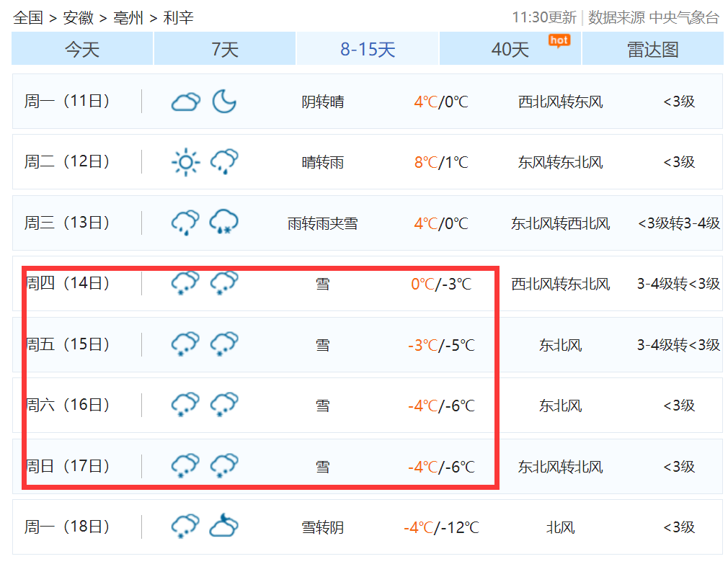This screenshot has height=564, width=728.
Task: Click the 雨转雨夹雪 weather description
Action: tap(323, 223)
